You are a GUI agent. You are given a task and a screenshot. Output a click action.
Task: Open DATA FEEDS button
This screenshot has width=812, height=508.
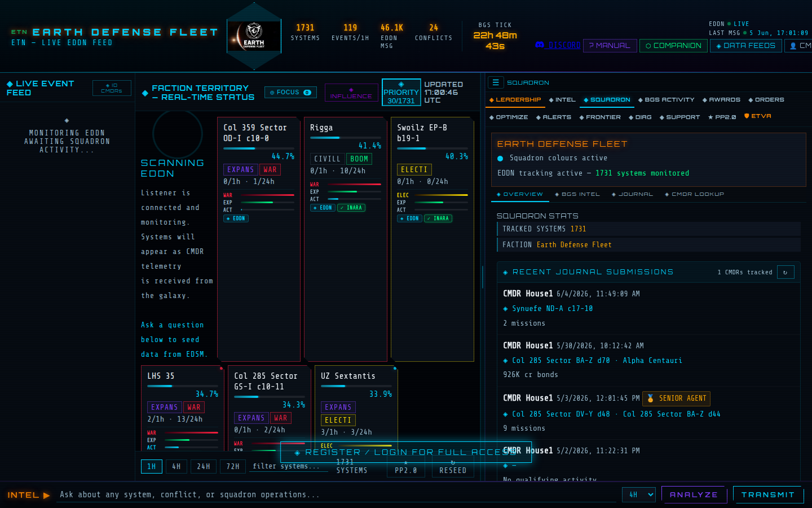(746, 46)
